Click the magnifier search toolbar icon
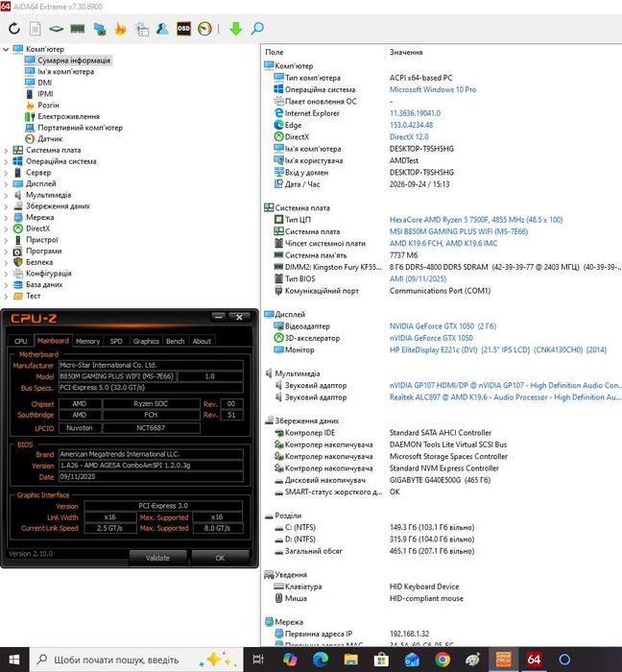622x672 pixels. click(257, 29)
